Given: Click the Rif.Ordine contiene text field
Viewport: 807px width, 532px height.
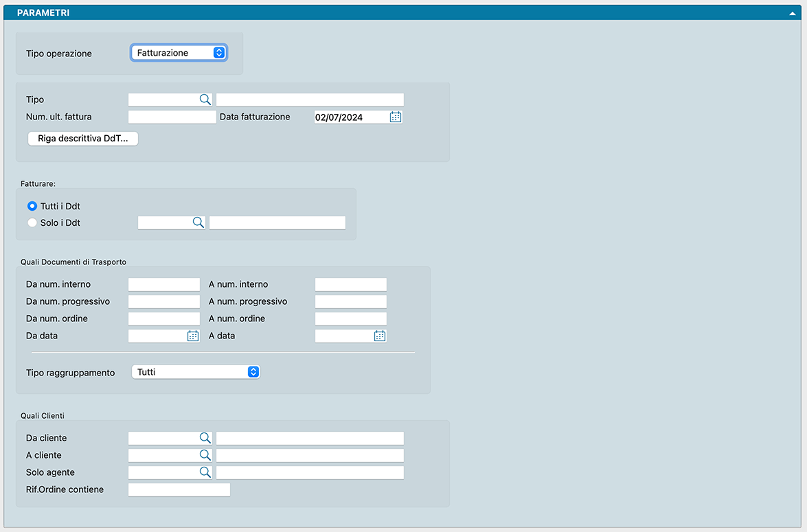Looking at the screenshot, I should click(x=179, y=489).
